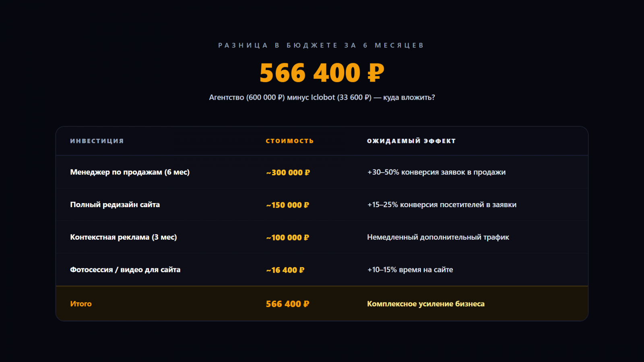
Task: Click the 'Ожидаемый эффект' column header
Action: point(411,141)
